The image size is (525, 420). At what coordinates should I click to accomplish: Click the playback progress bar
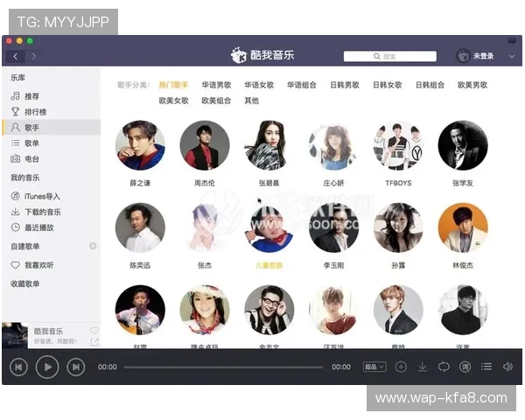pyautogui.click(x=224, y=367)
